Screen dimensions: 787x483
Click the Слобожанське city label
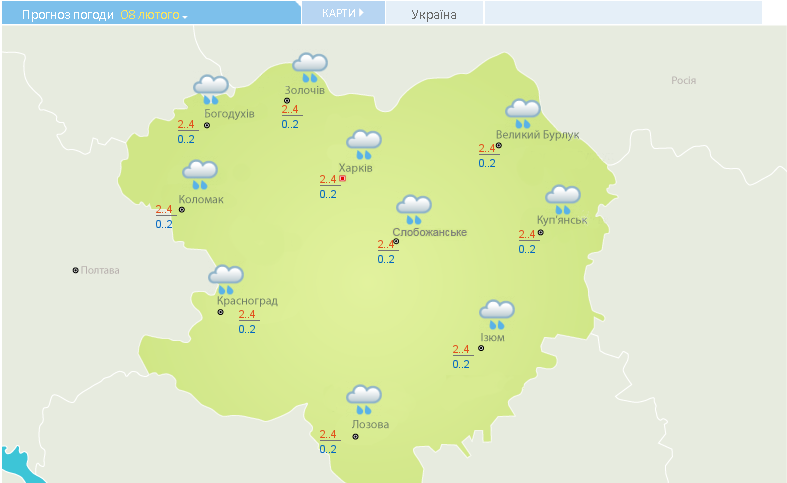pyautogui.click(x=430, y=232)
